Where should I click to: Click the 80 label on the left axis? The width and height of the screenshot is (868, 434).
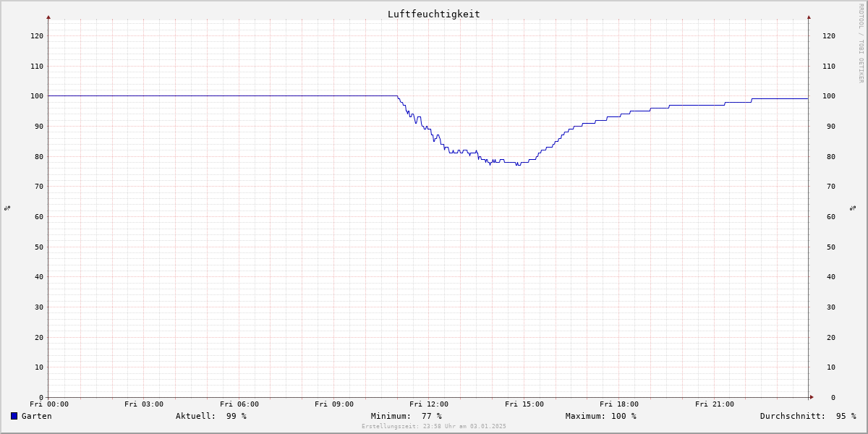[38, 156]
